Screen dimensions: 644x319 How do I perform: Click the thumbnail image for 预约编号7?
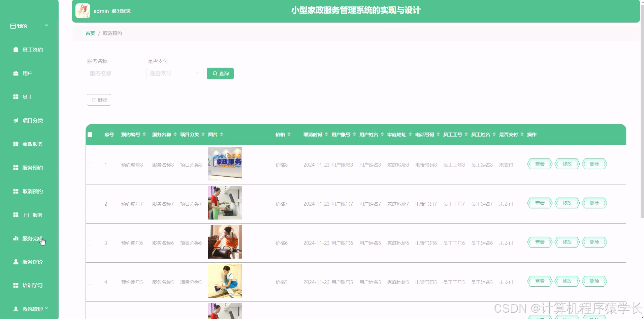(225, 203)
